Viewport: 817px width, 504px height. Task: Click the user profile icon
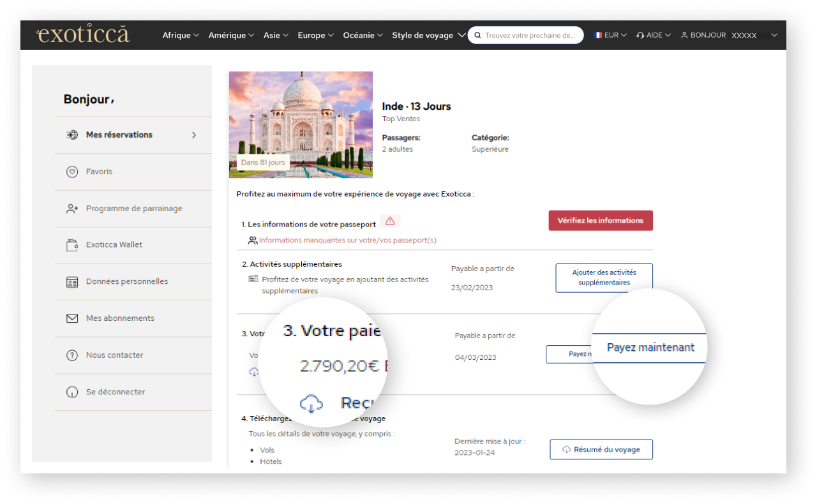684,35
